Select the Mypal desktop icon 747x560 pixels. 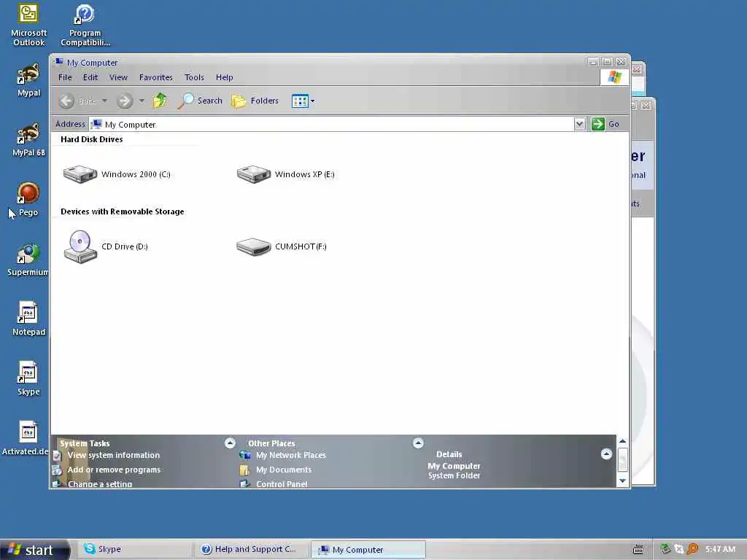pos(28,80)
